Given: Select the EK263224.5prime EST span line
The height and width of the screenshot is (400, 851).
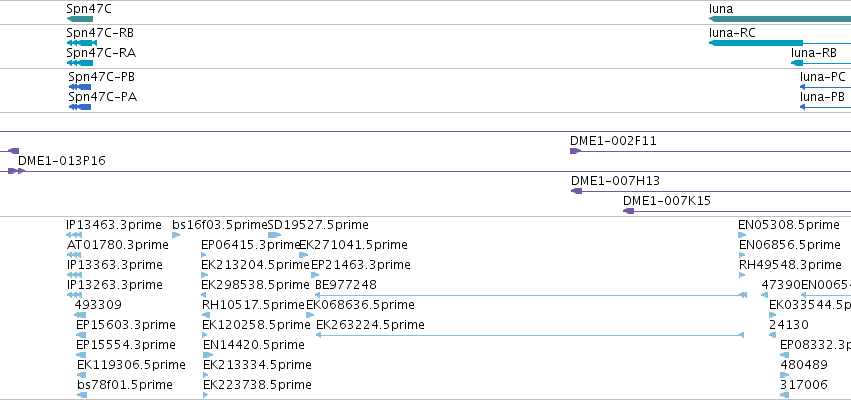Looking at the screenshot, I should tap(530, 335).
